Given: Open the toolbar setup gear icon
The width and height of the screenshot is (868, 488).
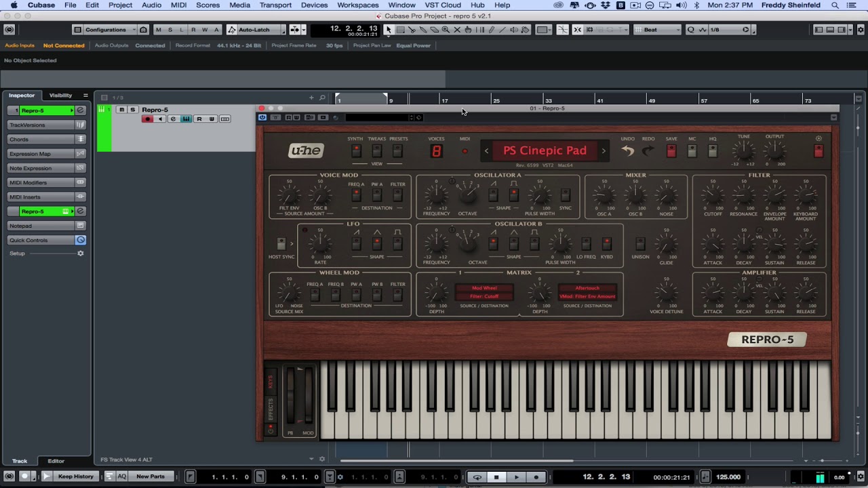Looking at the screenshot, I should [861, 30].
